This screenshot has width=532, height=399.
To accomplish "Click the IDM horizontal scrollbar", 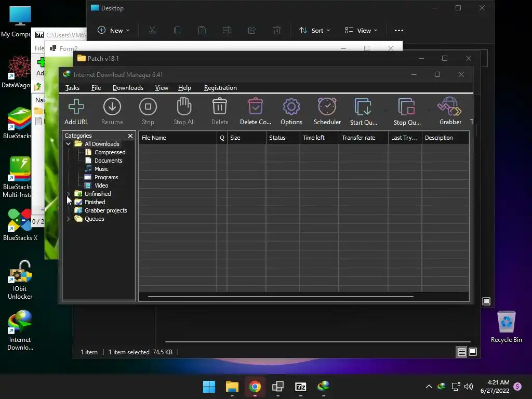I will pyautogui.click(x=281, y=297).
